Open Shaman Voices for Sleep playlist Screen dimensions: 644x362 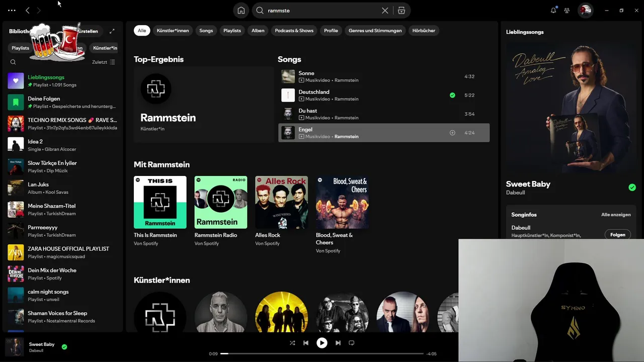tap(63, 317)
